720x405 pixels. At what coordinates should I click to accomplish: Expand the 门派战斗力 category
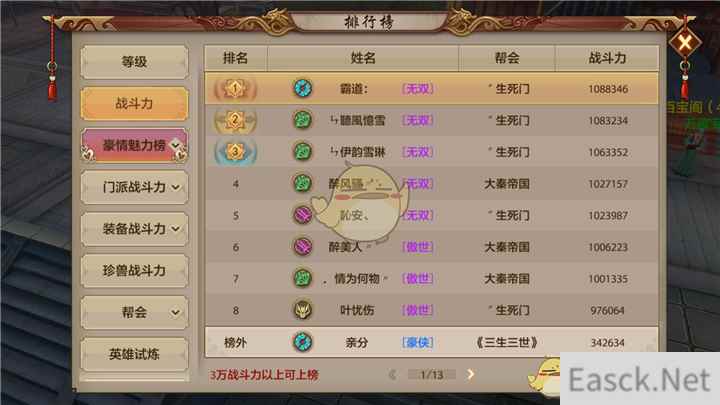pos(175,187)
